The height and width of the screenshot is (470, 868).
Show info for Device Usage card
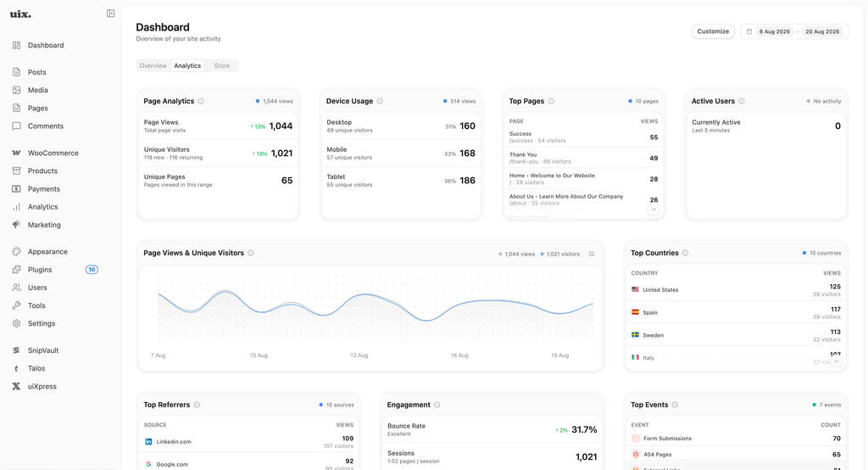[x=380, y=101]
